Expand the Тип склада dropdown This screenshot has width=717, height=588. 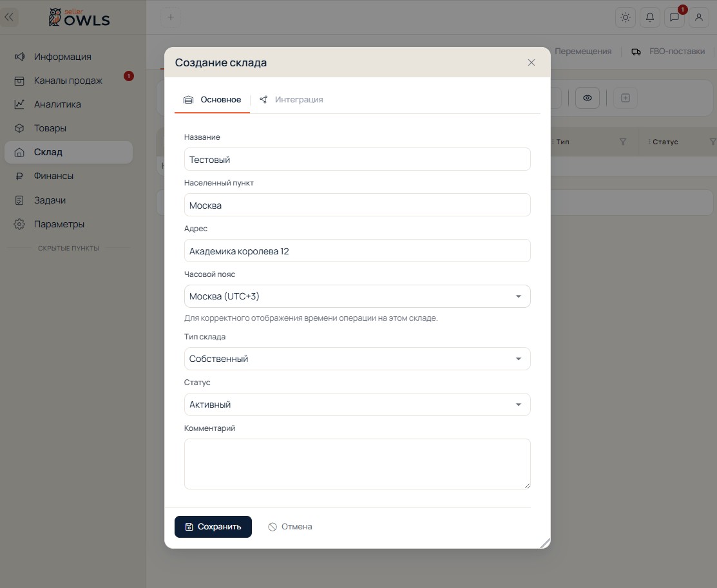click(357, 359)
